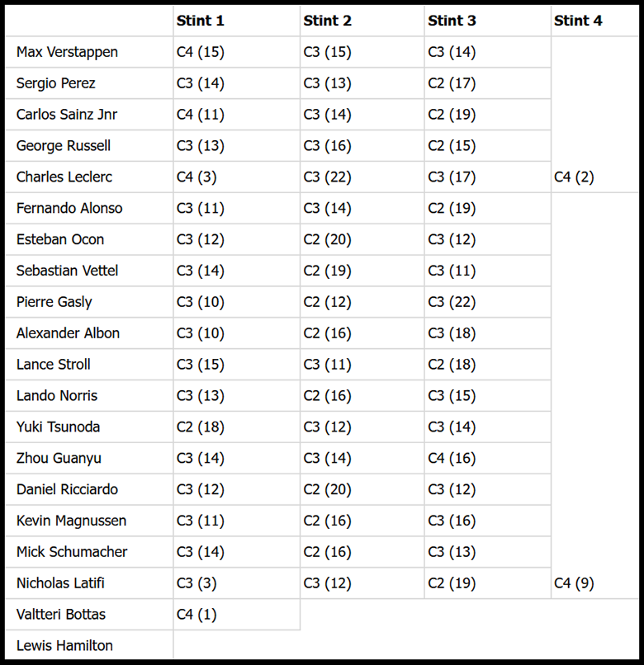Click Carlos Sainz Jnr's Stint 1 C4 (11) cell
This screenshot has width=644, height=665.
pyautogui.click(x=236, y=115)
